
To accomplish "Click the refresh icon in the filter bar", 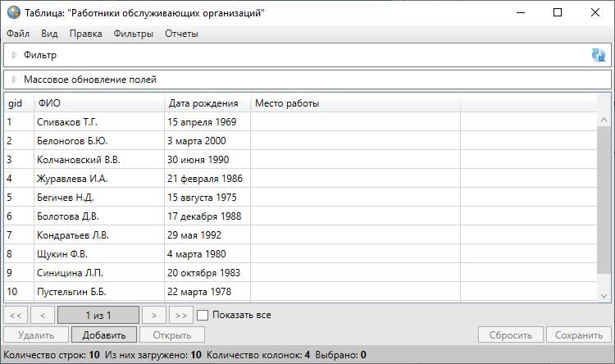I will click(598, 55).
